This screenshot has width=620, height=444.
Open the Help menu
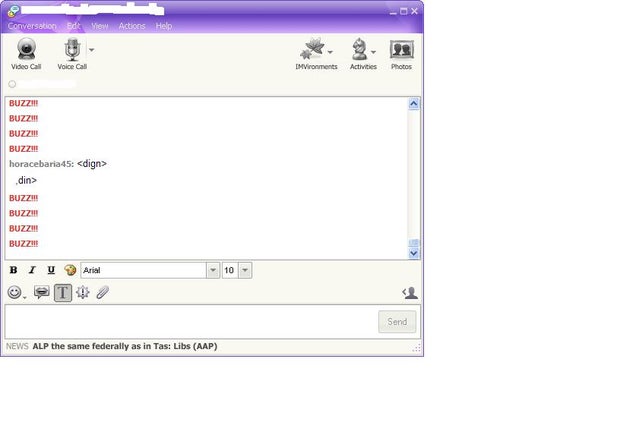[x=164, y=26]
